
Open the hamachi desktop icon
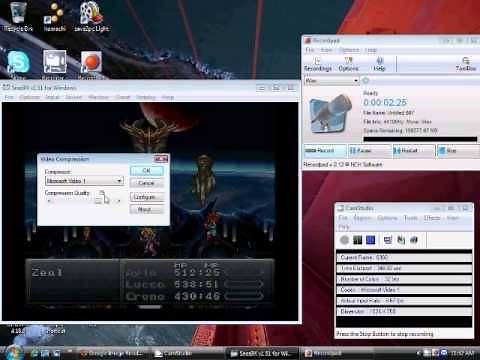(55, 17)
